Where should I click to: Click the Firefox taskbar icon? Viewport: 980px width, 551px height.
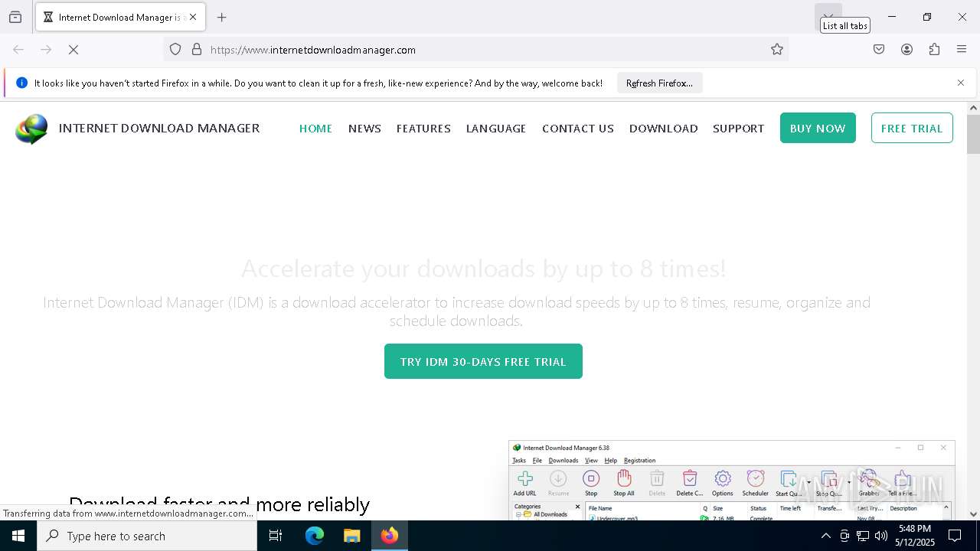[390, 536]
